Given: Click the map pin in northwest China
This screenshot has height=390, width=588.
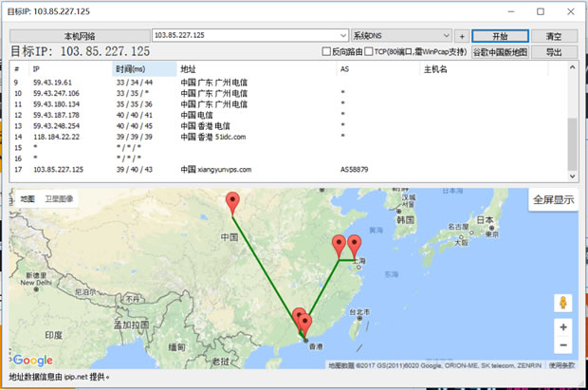Looking at the screenshot, I should [232, 203].
